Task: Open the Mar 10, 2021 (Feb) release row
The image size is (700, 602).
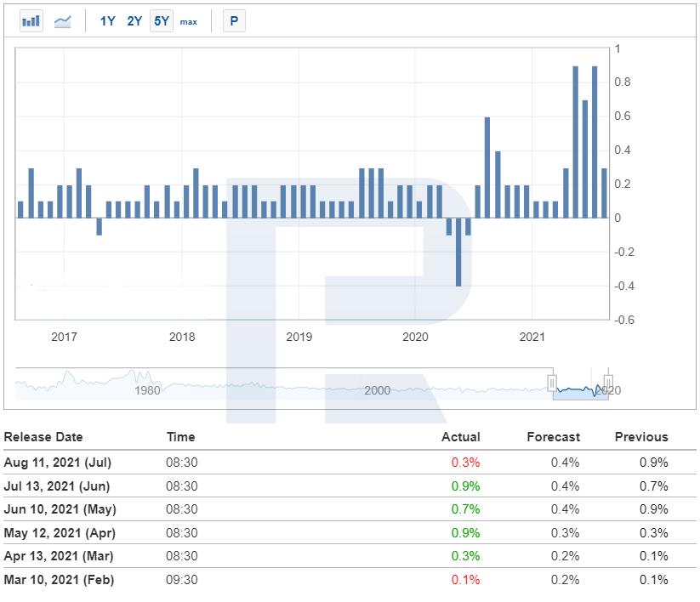Action: click(350, 580)
